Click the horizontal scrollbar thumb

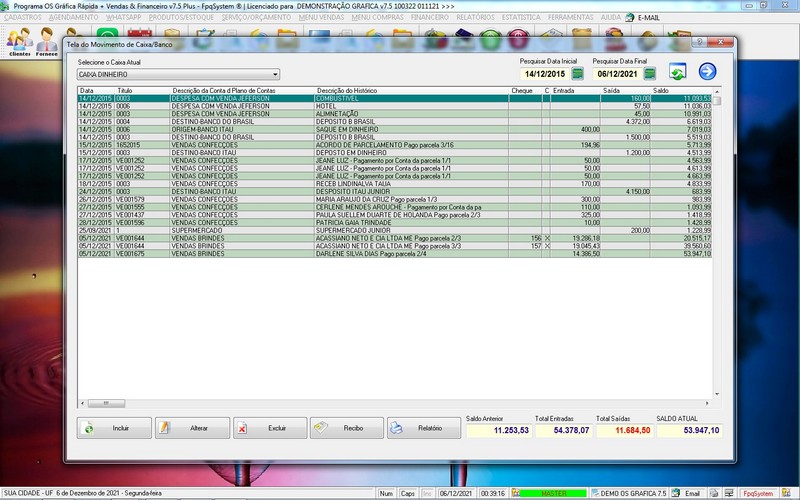pos(106,403)
